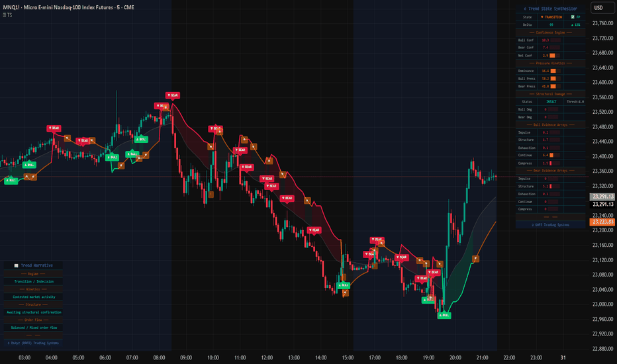Click the orange 23,223.83 price label
Image resolution: width=617 pixels, height=364 pixels.
[x=602, y=222]
